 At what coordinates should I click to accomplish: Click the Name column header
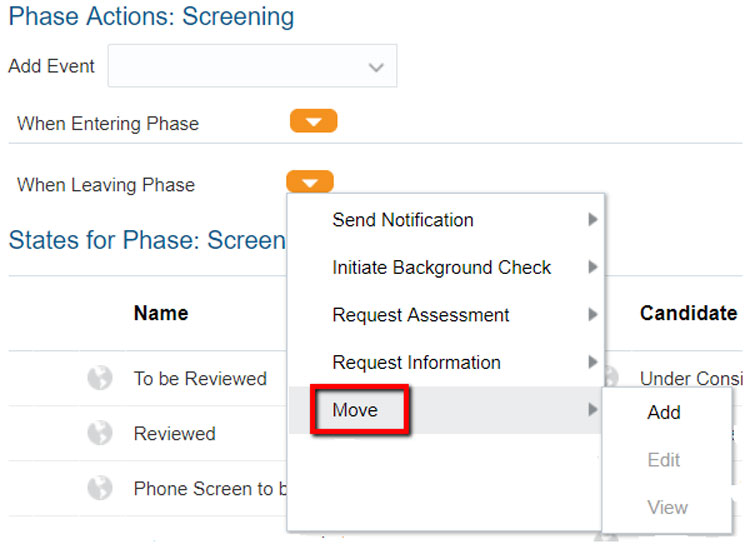click(161, 313)
